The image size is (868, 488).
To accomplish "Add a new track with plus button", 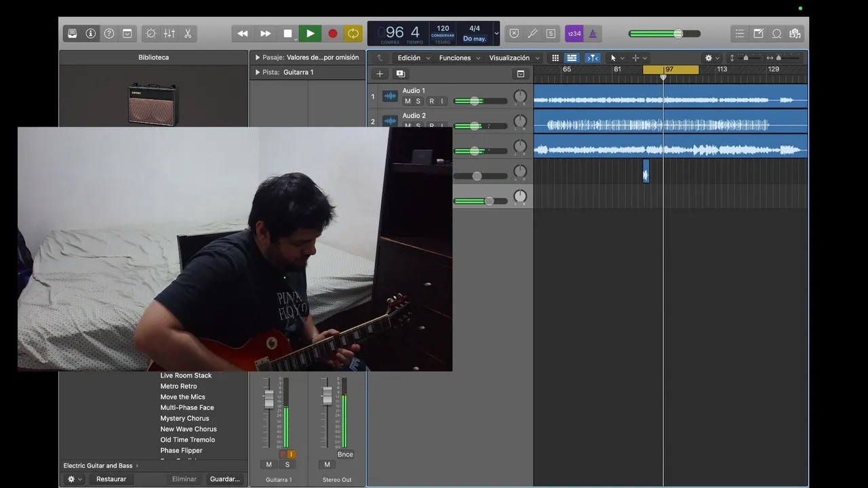I will pyautogui.click(x=380, y=74).
